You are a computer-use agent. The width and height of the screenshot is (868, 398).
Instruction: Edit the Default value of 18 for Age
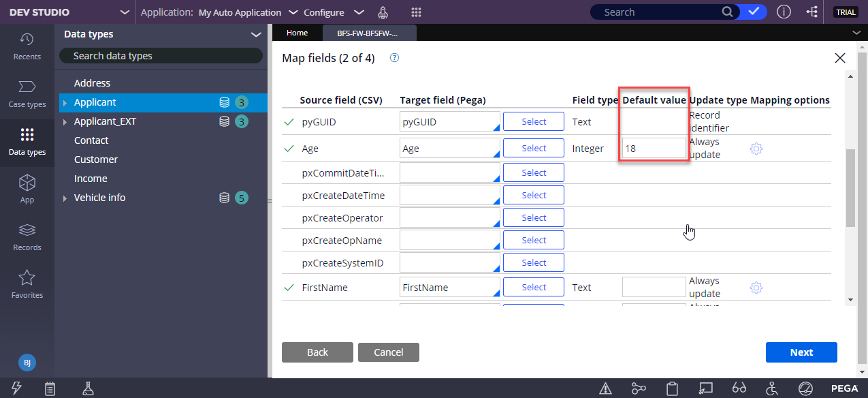[653, 148]
